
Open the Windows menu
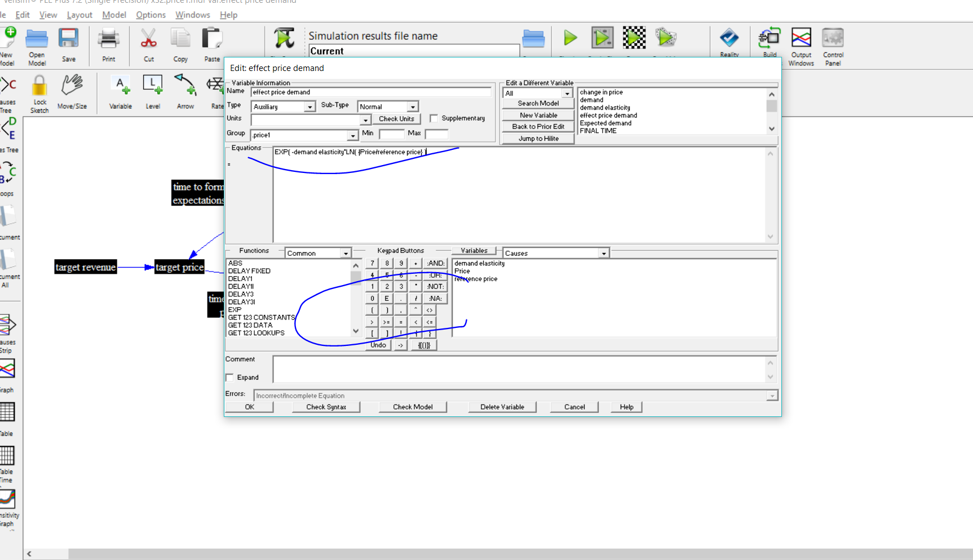(x=192, y=15)
